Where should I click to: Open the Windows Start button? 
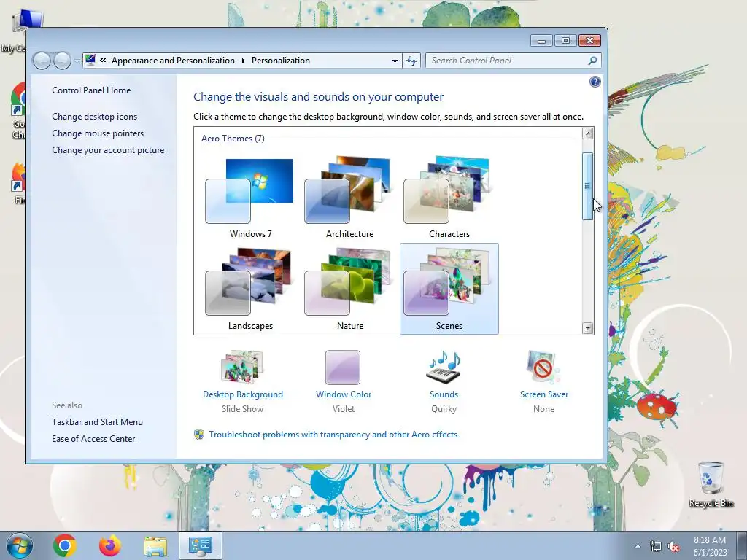tap(19, 545)
